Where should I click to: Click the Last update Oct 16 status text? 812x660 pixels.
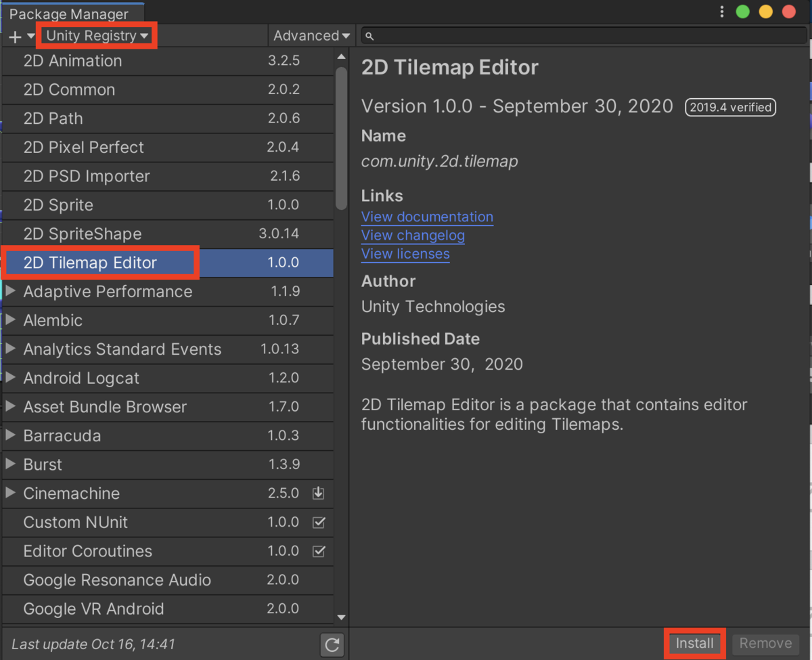[93, 644]
